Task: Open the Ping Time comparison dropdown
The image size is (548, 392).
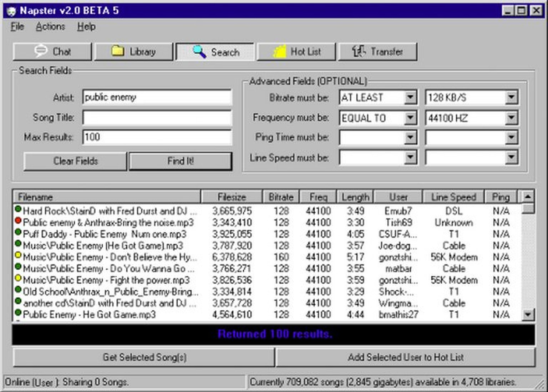Action: pyautogui.click(x=410, y=137)
